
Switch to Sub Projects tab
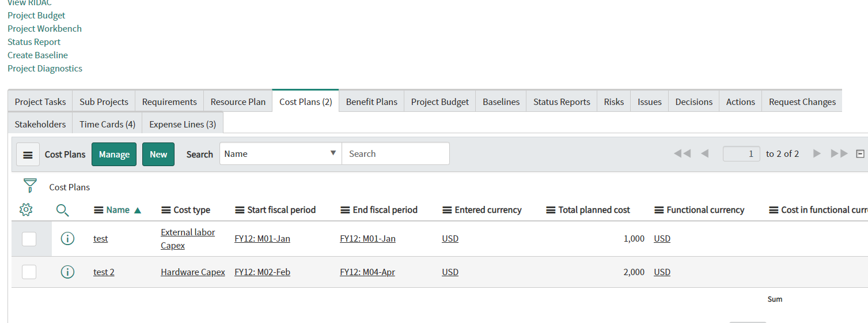(x=104, y=102)
